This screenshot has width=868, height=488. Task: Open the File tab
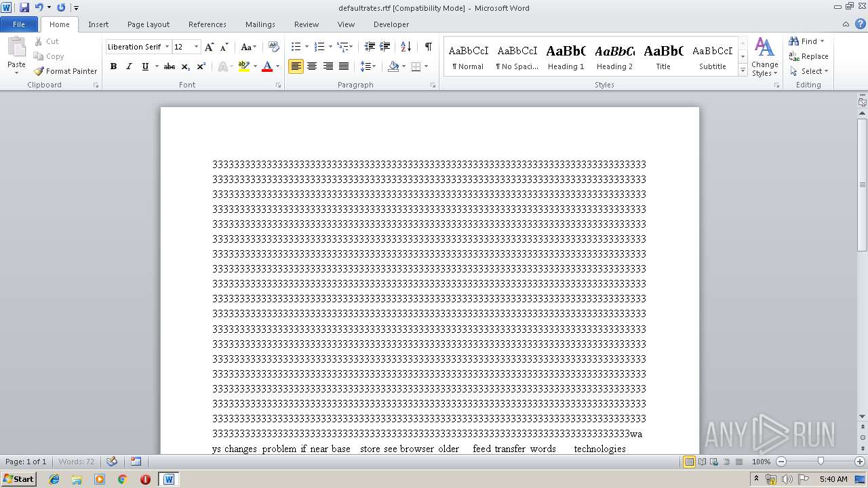[19, 24]
